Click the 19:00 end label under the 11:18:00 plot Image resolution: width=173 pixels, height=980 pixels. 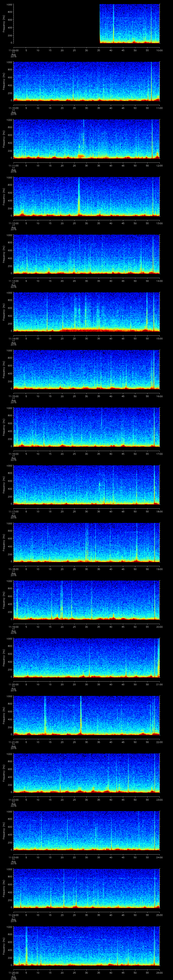tap(159, 569)
